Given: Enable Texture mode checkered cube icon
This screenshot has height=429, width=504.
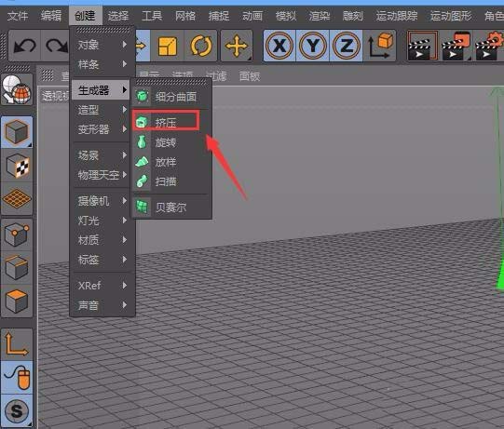Looking at the screenshot, I should pos(17,166).
